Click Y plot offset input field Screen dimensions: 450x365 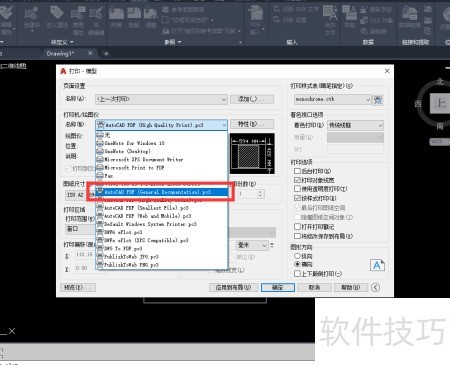point(84,268)
